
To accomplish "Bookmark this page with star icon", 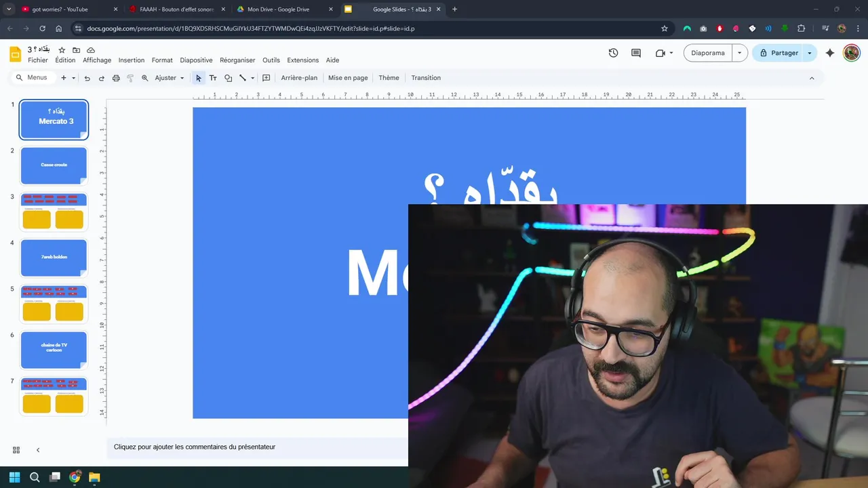I will [665, 28].
